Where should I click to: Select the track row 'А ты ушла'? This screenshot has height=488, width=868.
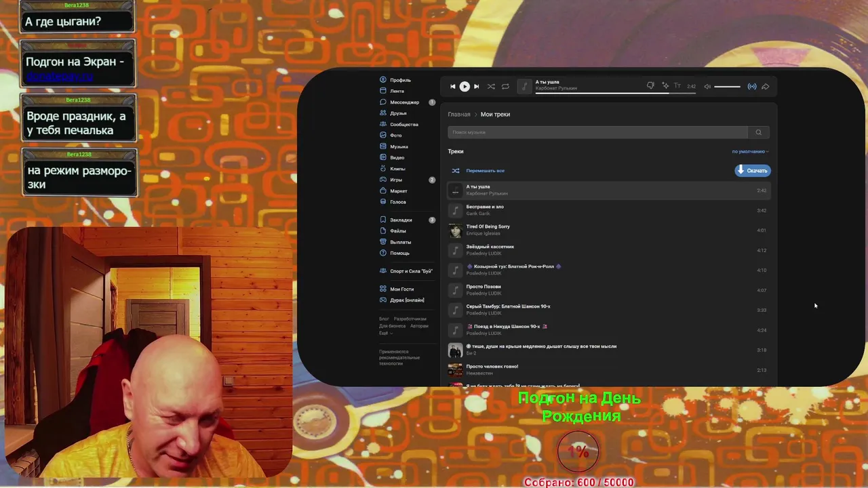[609, 190]
